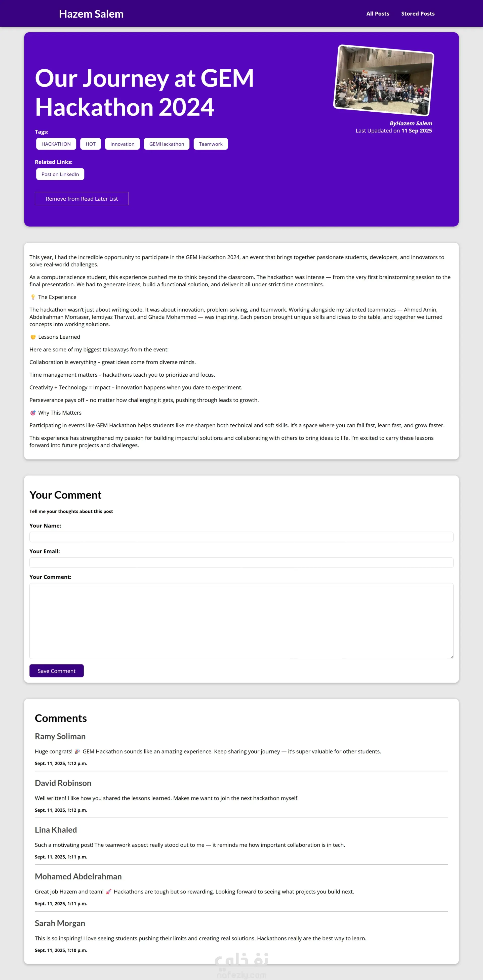Select the HACKATHON tag
The height and width of the screenshot is (980, 483).
(56, 144)
